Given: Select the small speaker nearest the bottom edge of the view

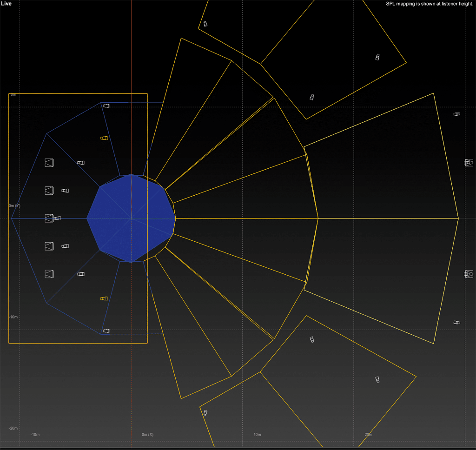Looking at the screenshot, I should click(x=205, y=412).
